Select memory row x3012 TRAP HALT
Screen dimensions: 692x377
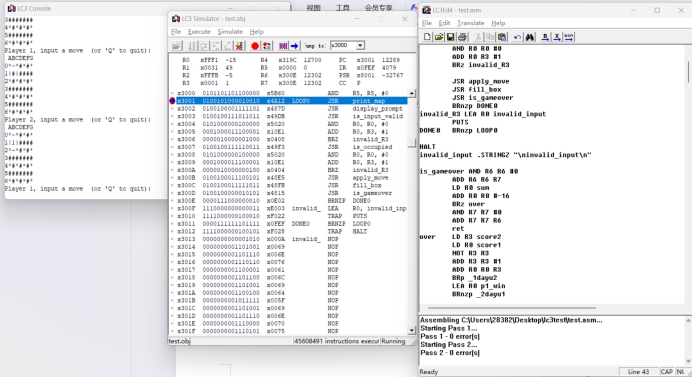pos(292,231)
